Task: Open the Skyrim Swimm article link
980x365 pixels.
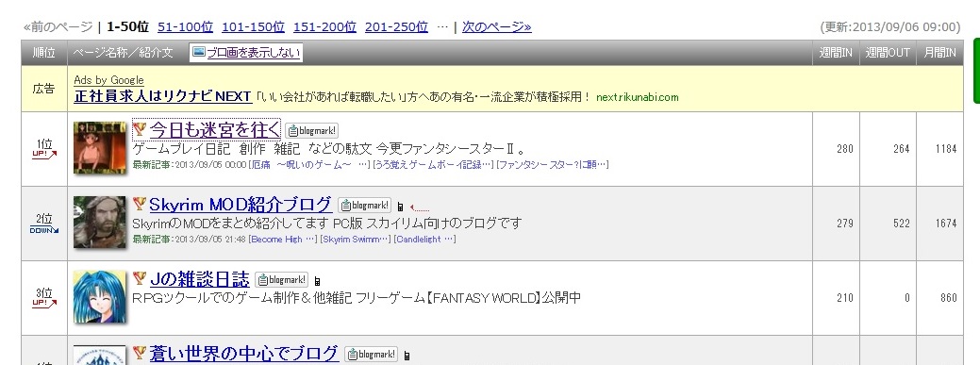Action: coord(357,240)
